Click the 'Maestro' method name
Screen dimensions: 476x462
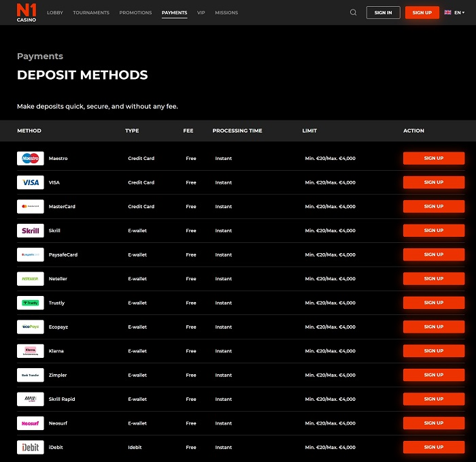click(58, 159)
